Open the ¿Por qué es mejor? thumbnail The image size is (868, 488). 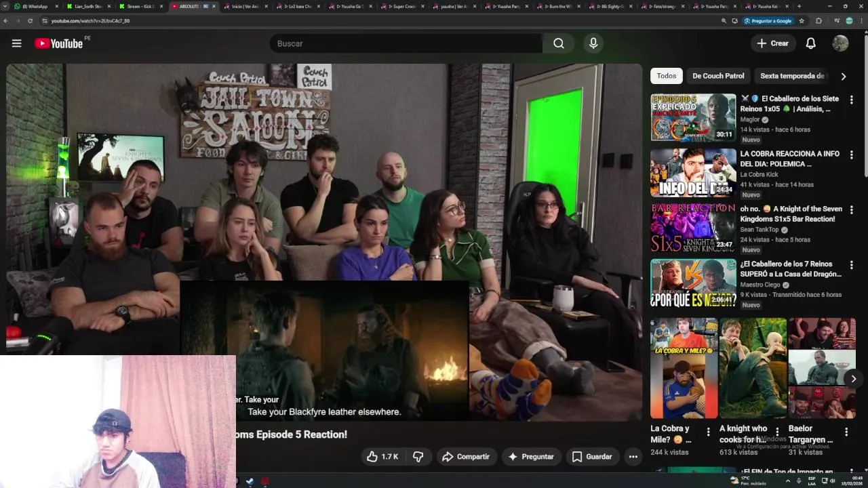[x=693, y=283]
